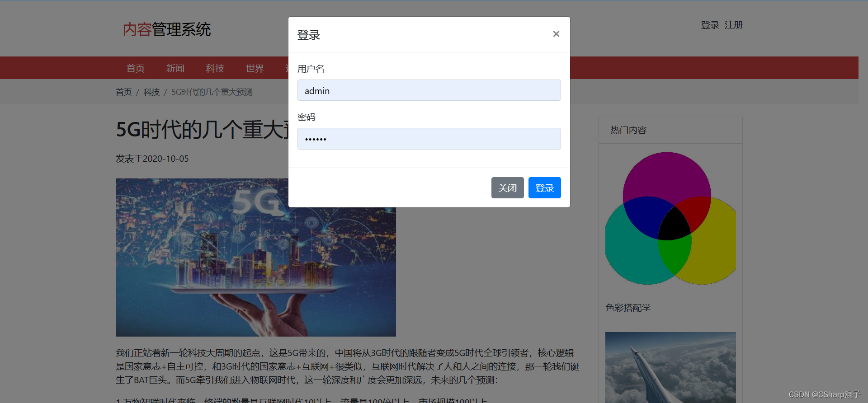The height and width of the screenshot is (403, 868).
Task: Close the login dialog with the X
Action: 556,34
